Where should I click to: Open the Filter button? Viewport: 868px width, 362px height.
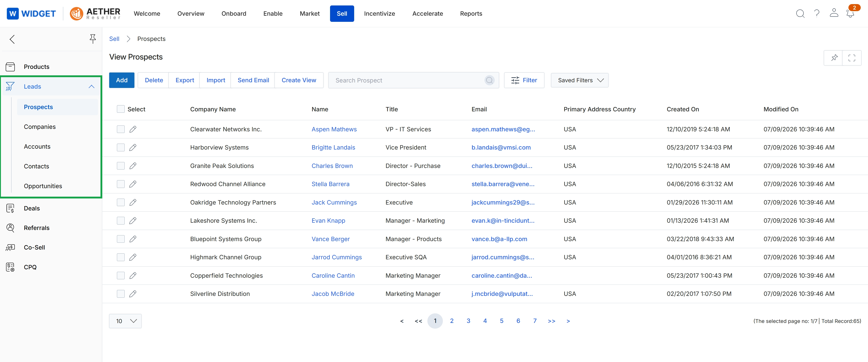(524, 80)
